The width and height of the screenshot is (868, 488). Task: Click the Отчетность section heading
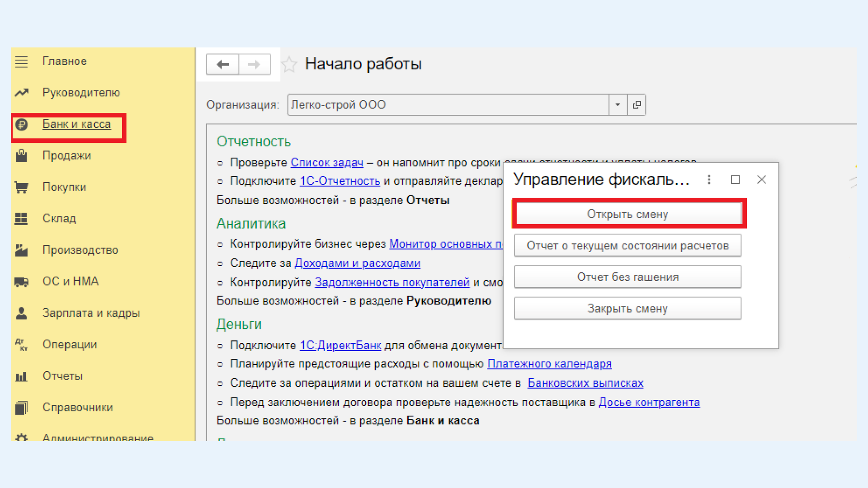click(x=254, y=142)
